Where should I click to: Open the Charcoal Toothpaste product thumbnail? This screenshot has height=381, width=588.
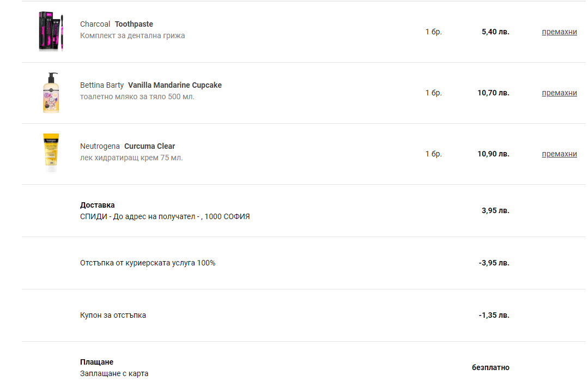coord(51,32)
